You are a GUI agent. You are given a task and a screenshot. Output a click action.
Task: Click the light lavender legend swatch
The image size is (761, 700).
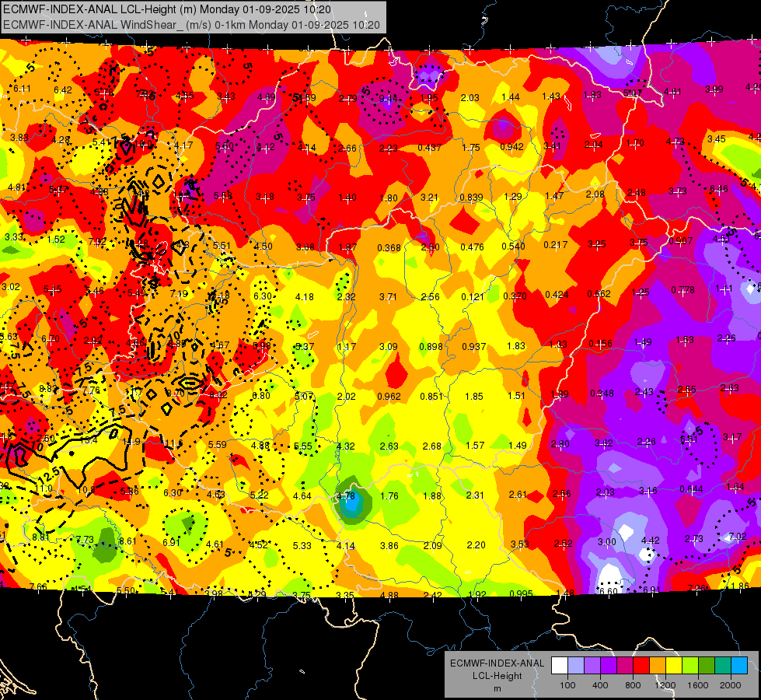(x=575, y=666)
